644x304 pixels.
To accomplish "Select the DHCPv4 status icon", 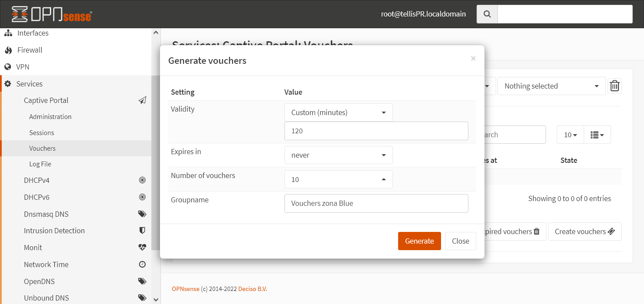I will point(142,180).
